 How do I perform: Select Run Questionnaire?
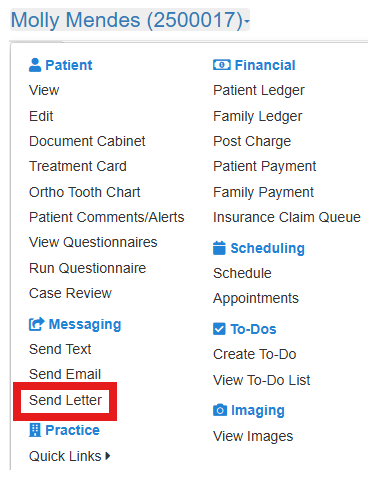point(87,268)
